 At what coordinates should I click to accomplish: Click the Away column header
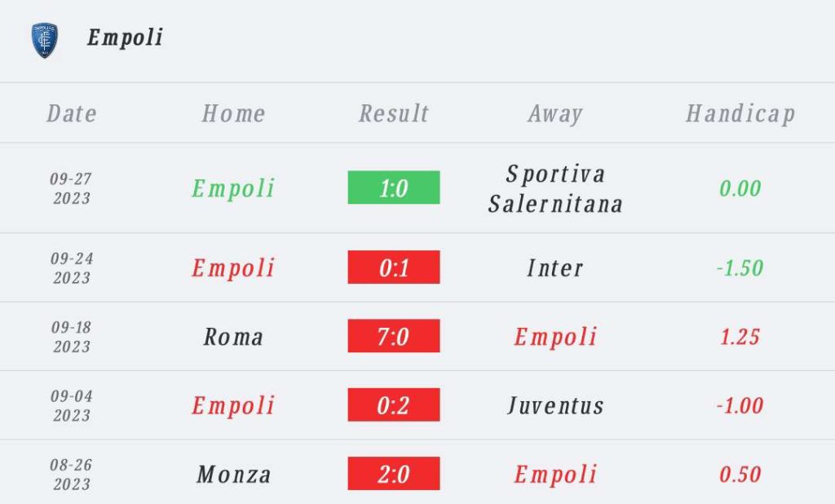pyautogui.click(x=555, y=113)
